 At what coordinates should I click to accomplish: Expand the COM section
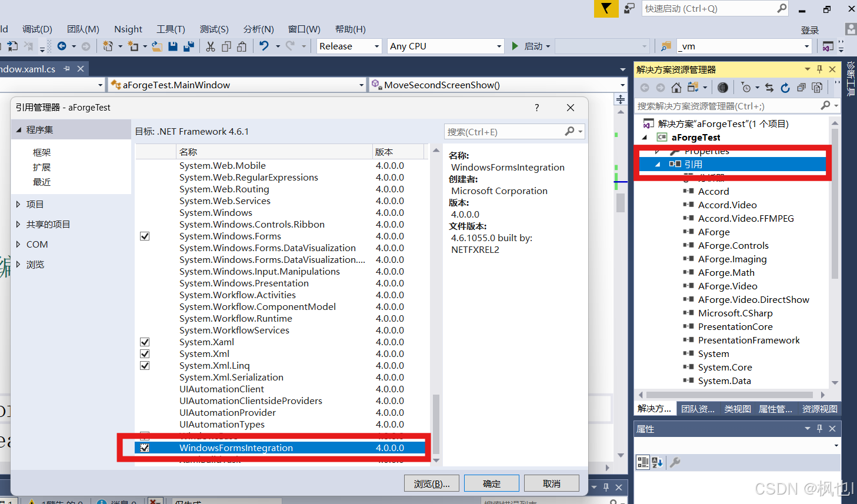18,245
